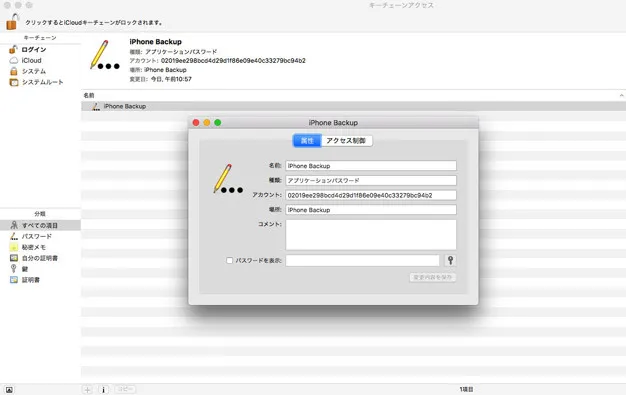The height and width of the screenshot is (395, 626).
Task: Click the 名前 field in the dialog
Action: coord(371,166)
